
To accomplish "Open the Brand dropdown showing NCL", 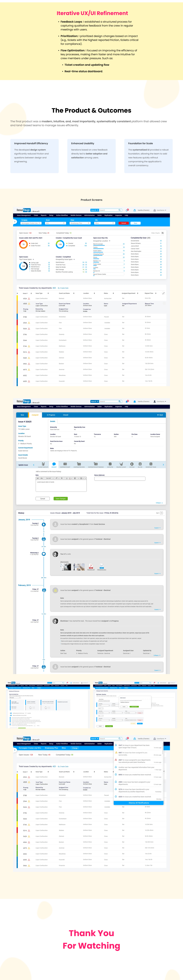I will [56, 223].
